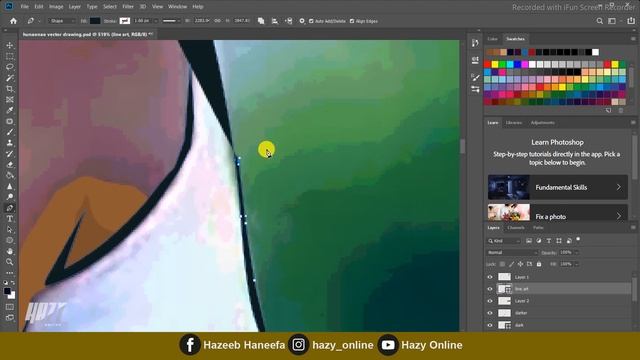This screenshot has height=360, width=640.
Task: Switch to the Libraries tab
Action: tap(513, 123)
